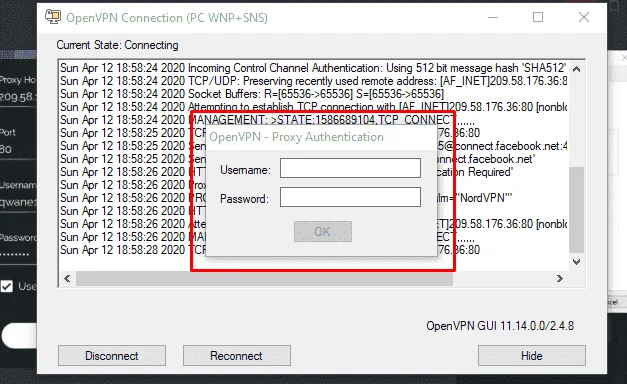Click the OpenVPN window title icon
Screen dimensions: 627x384
[53, 17]
